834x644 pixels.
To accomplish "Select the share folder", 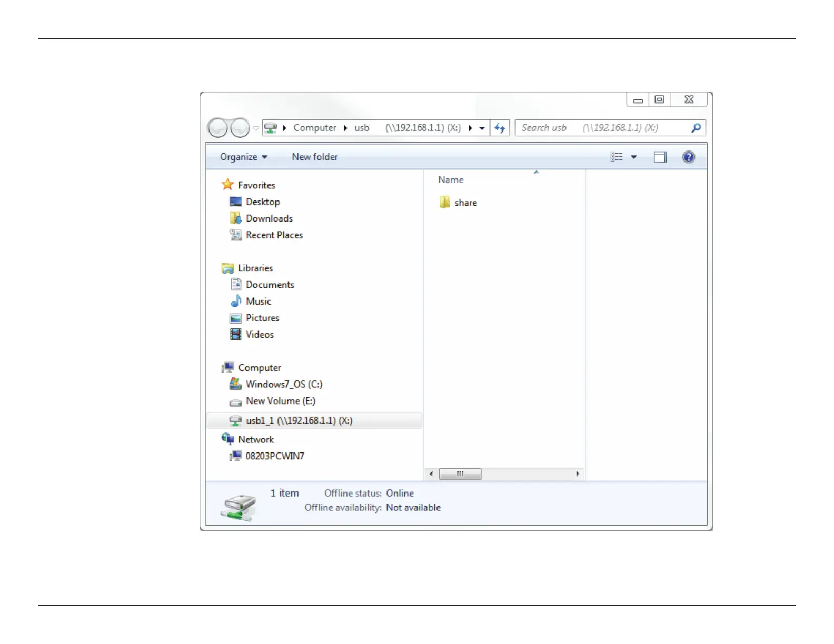I will pos(465,203).
